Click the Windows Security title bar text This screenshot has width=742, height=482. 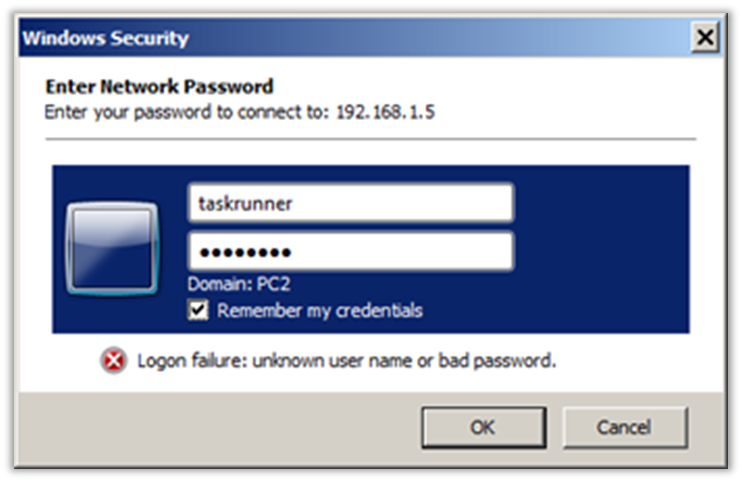(x=105, y=39)
